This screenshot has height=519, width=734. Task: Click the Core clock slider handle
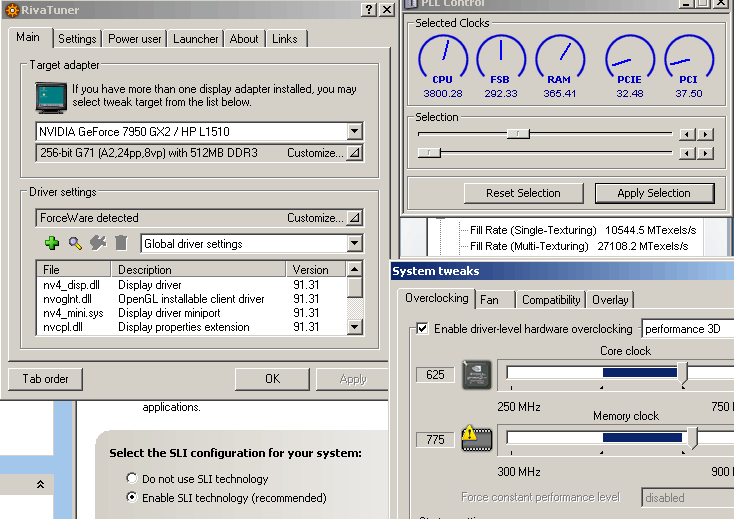[683, 373]
